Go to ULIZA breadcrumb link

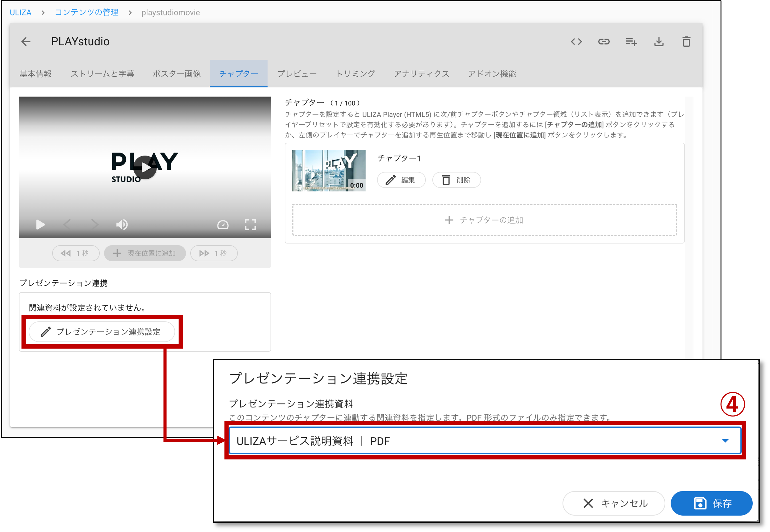point(20,12)
